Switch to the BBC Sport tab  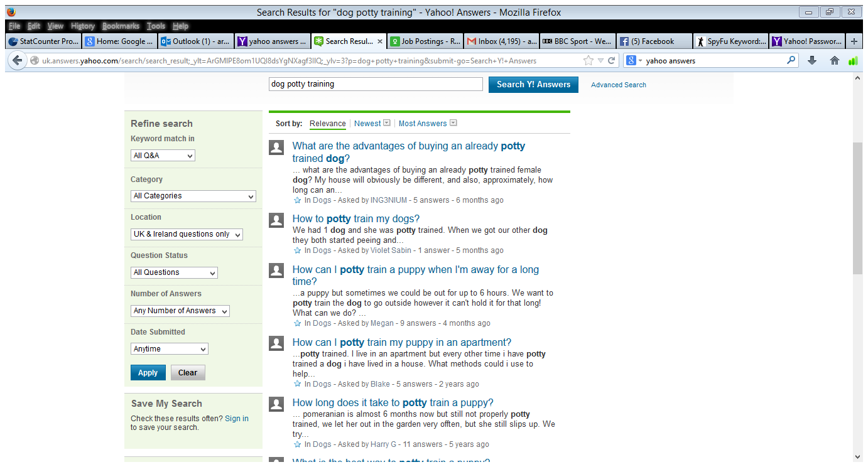(x=578, y=41)
